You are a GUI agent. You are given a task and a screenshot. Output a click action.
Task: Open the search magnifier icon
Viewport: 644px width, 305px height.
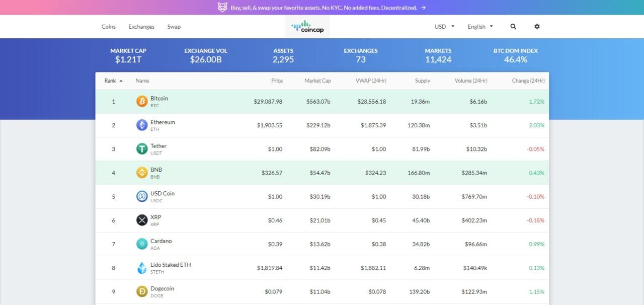coord(513,27)
